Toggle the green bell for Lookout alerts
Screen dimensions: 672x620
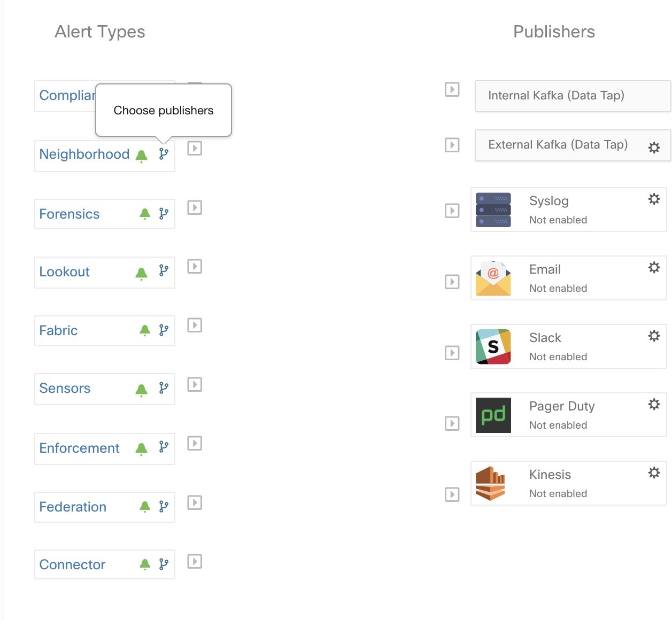(142, 274)
